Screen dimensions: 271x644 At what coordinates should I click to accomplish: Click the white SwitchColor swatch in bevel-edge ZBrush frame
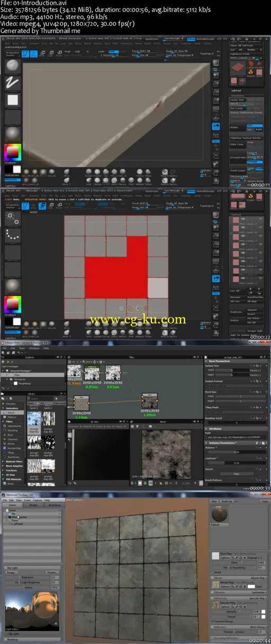(x=17, y=169)
